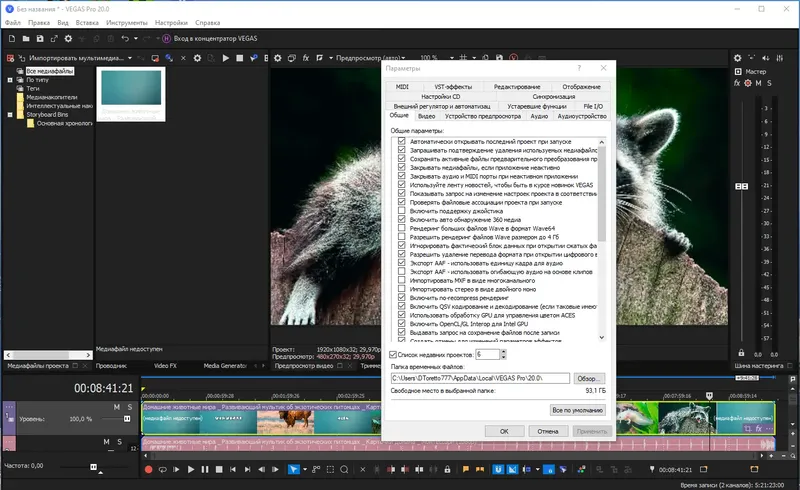Click the 'Обзор...' browse button
This screenshot has height=490, width=800.
[x=589, y=378]
